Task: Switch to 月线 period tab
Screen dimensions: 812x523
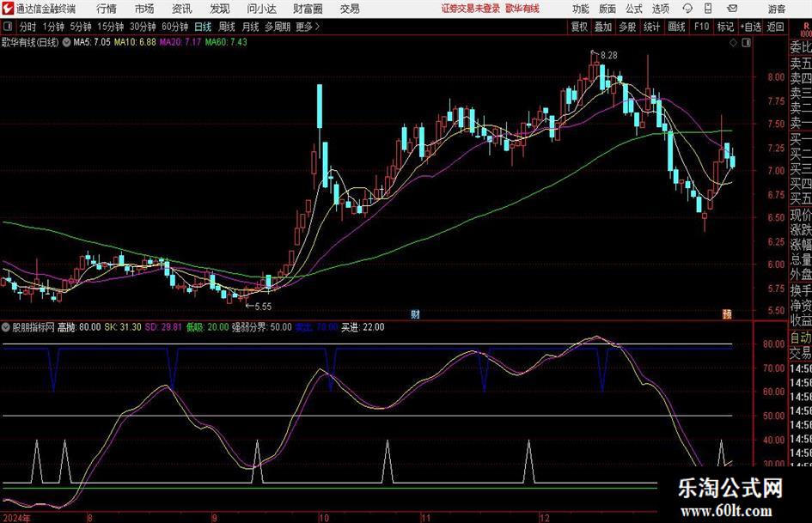Action: (250, 27)
